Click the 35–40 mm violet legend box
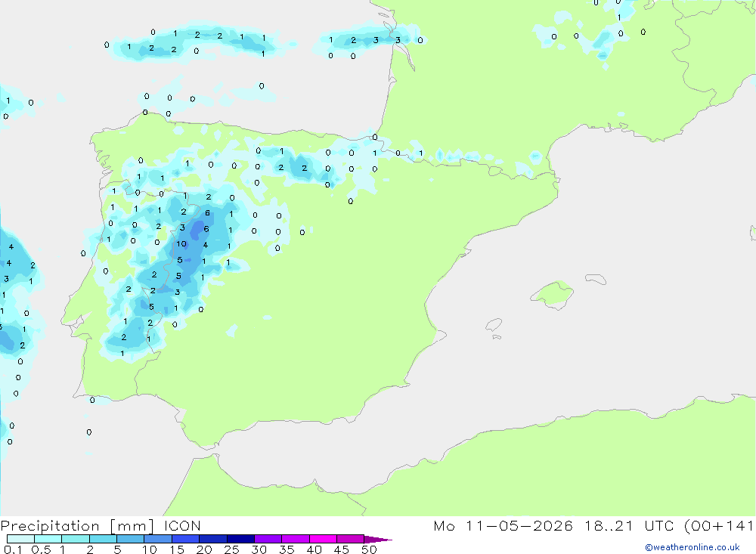 (x=296, y=539)
